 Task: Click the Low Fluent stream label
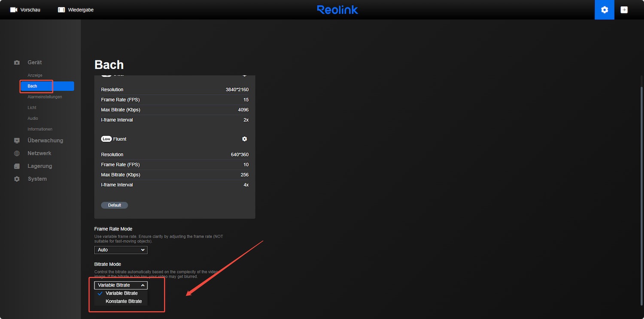coord(114,139)
